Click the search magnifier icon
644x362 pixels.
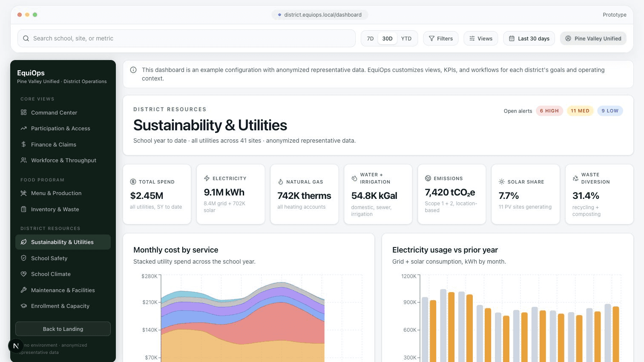point(26,38)
